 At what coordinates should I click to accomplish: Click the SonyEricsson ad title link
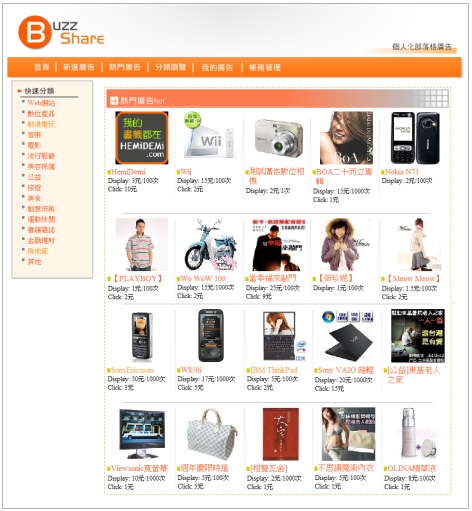132,370
